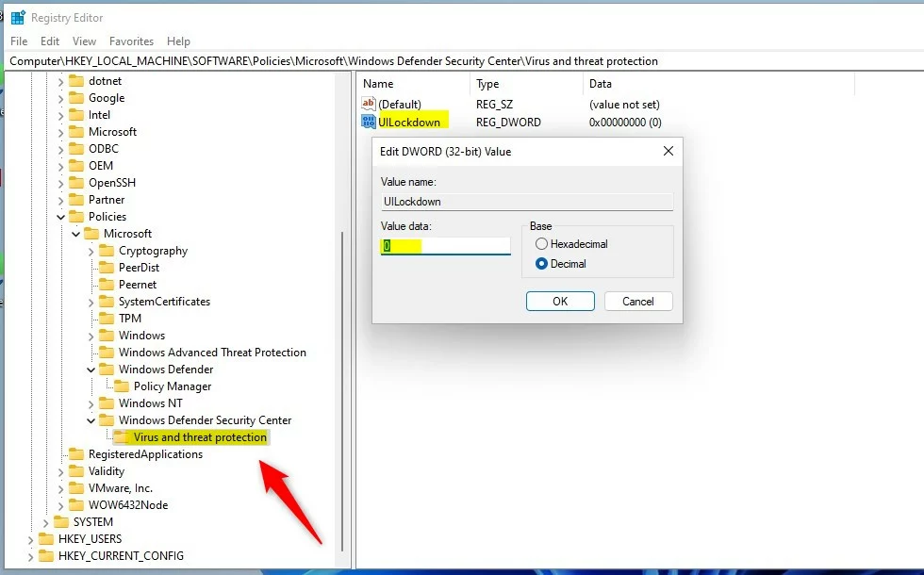The width and height of the screenshot is (924, 575).
Task: Click the Partner folder icon
Action: click(76, 200)
